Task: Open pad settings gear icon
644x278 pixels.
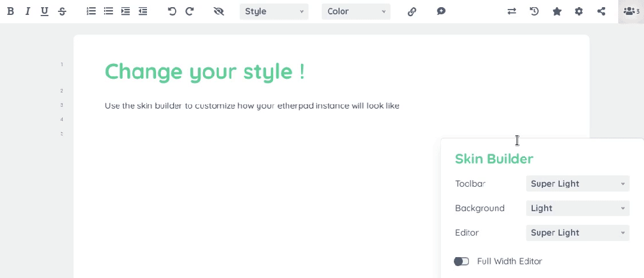Action: pos(579,11)
